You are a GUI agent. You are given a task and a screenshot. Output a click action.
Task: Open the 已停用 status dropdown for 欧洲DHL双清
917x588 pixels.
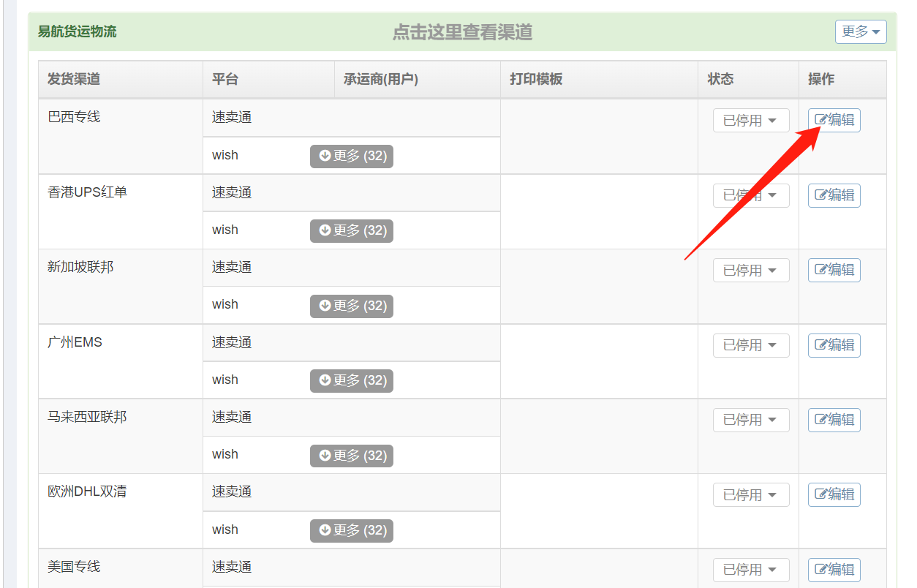point(751,494)
